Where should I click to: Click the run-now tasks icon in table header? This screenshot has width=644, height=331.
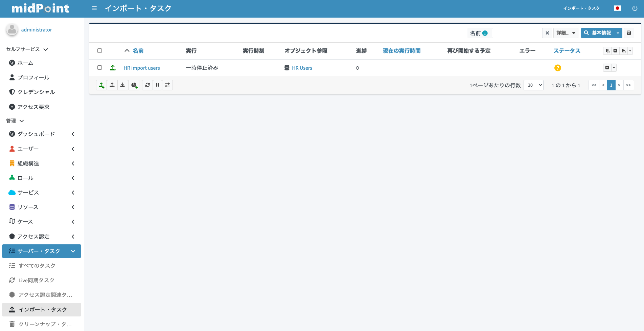(624, 51)
